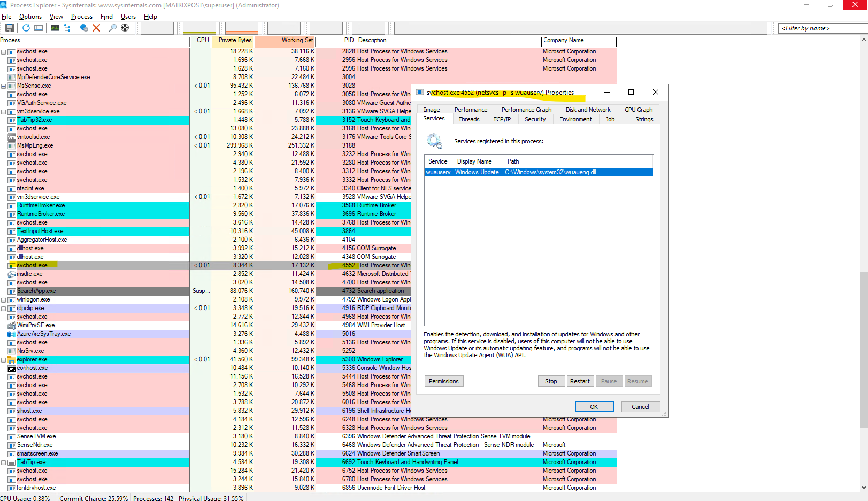Click the Save toolbar icon
The image size is (868, 501).
coord(10,28)
